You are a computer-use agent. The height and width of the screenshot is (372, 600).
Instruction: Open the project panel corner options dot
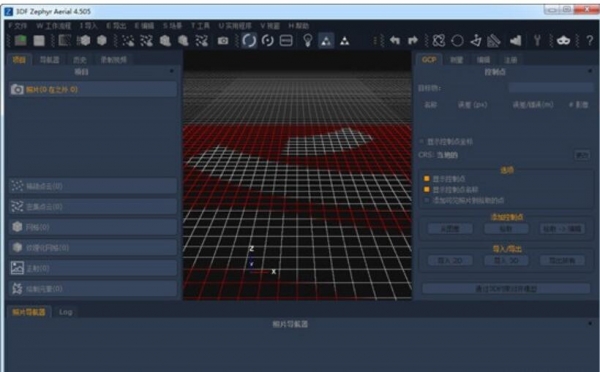[171, 71]
